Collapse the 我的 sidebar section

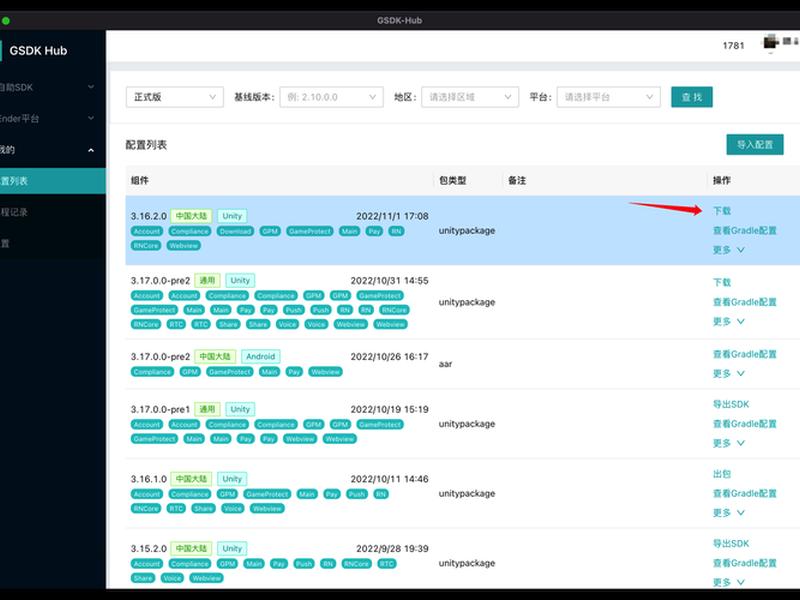pos(53,149)
